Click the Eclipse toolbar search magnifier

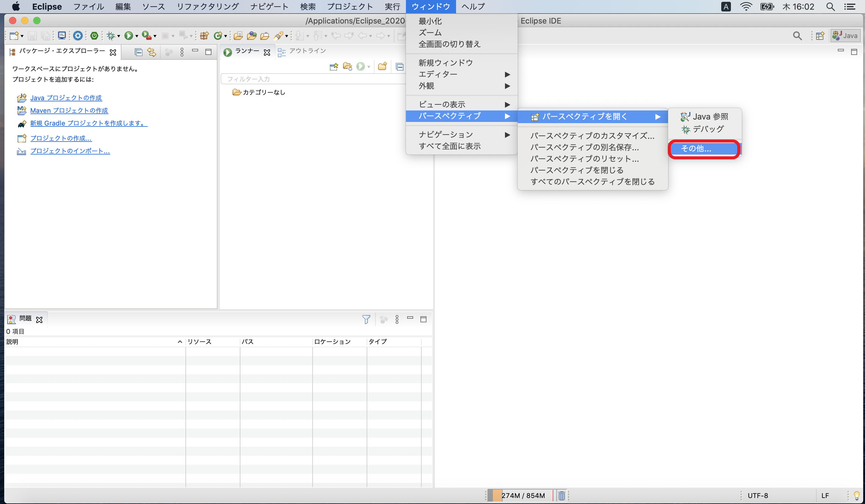pyautogui.click(x=797, y=36)
